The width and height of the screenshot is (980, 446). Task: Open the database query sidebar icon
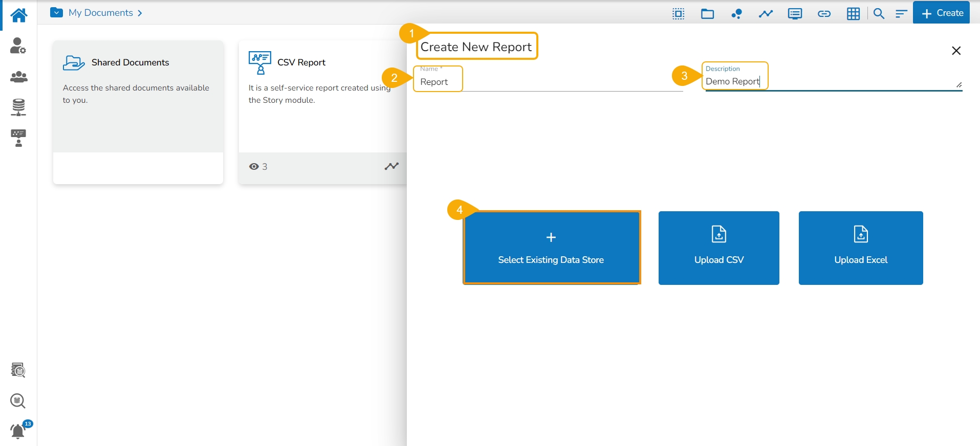18,400
